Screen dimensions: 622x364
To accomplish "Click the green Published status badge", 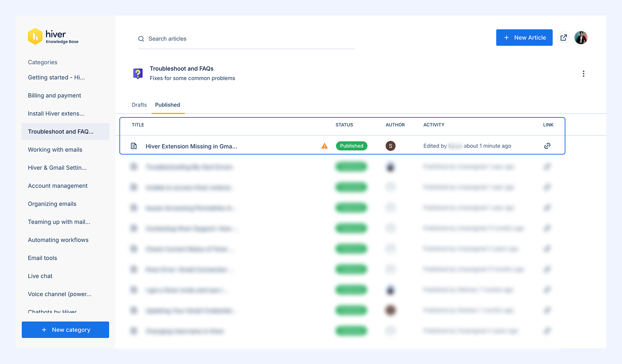I will (352, 146).
